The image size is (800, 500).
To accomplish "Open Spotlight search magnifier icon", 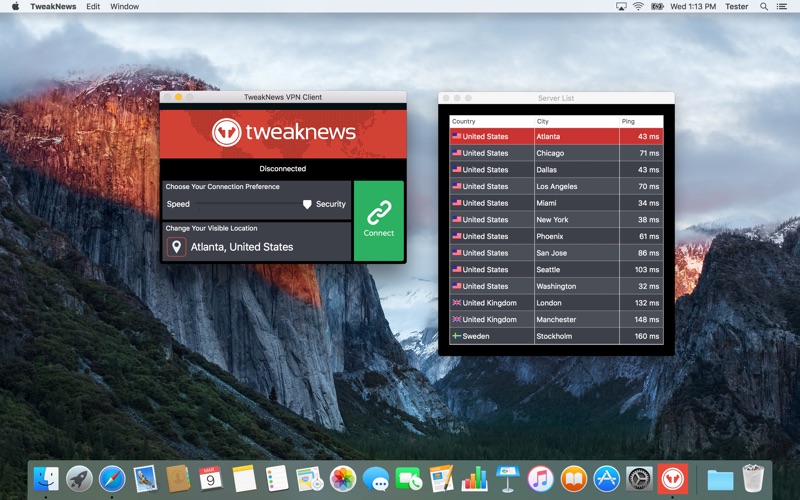I will (764, 7).
